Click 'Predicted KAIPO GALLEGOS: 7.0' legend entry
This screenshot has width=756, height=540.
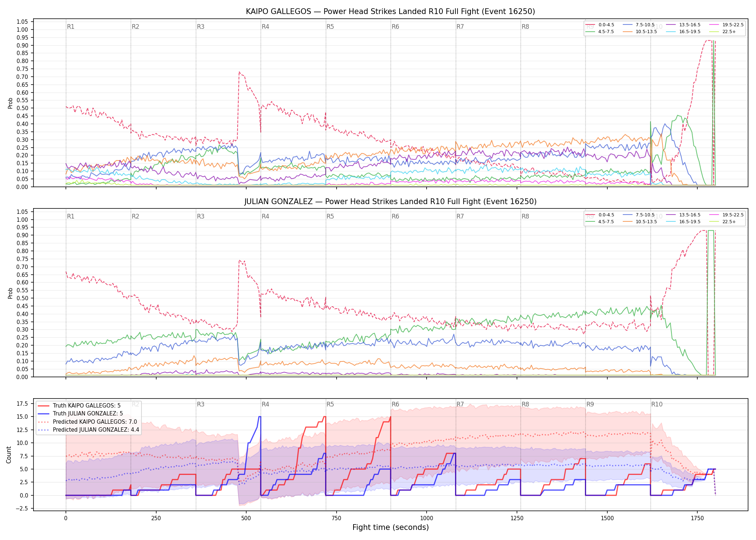point(87,422)
